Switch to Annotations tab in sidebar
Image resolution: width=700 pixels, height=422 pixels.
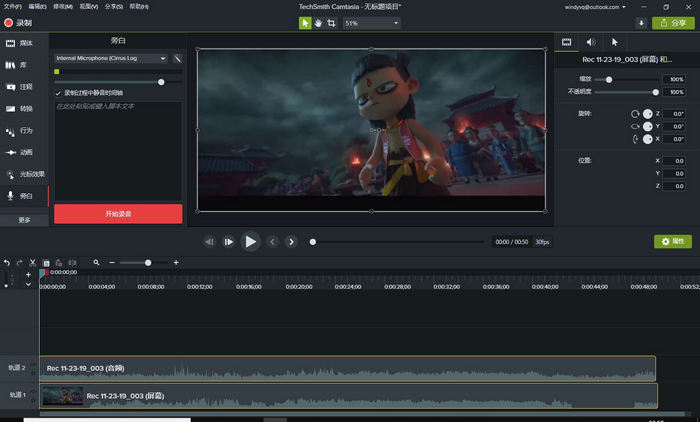pos(24,87)
